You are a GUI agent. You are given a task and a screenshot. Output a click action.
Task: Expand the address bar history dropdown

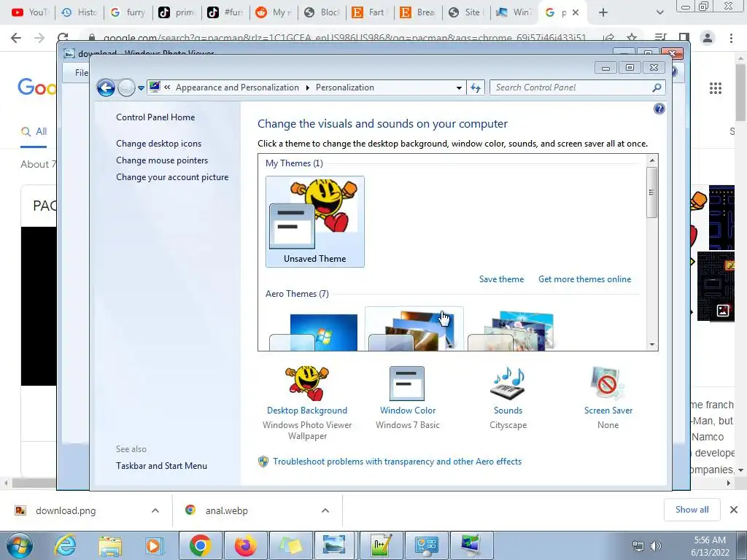pyautogui.click(x=459, y=87)
